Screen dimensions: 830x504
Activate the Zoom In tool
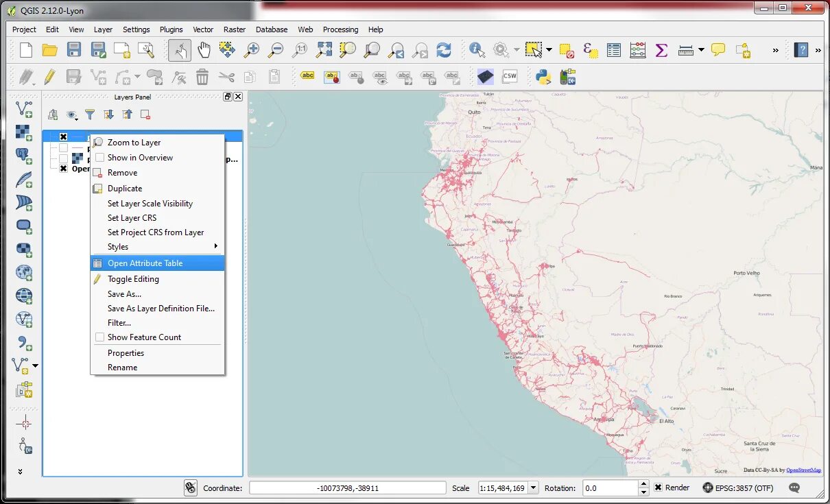click(x=253, y=50)
